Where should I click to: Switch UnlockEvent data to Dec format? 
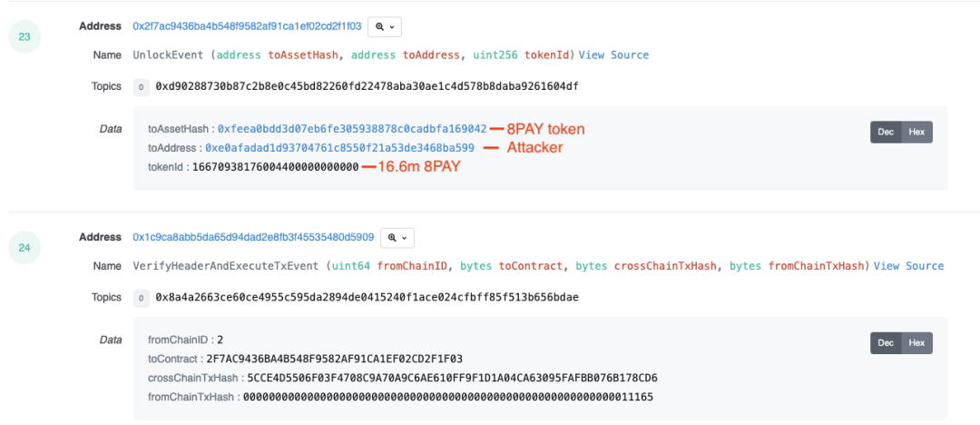coord(886,132)
